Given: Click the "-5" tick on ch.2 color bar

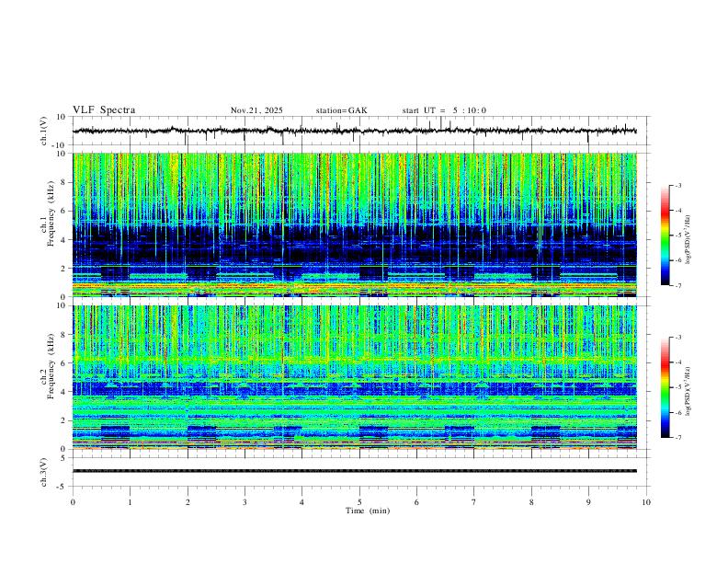Looking at the screenshot, I should [x=678, y=387].
